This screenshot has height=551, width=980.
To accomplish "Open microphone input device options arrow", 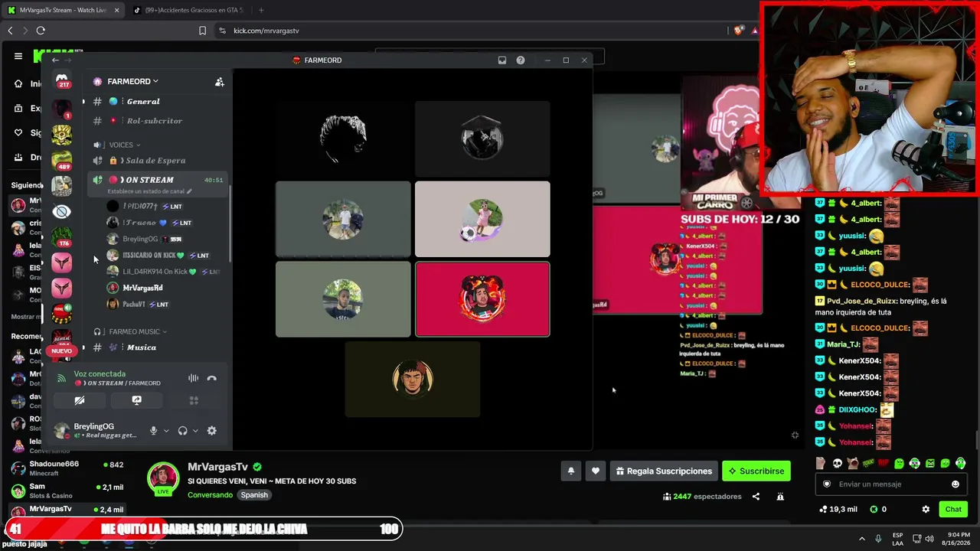I will point(166,431).
